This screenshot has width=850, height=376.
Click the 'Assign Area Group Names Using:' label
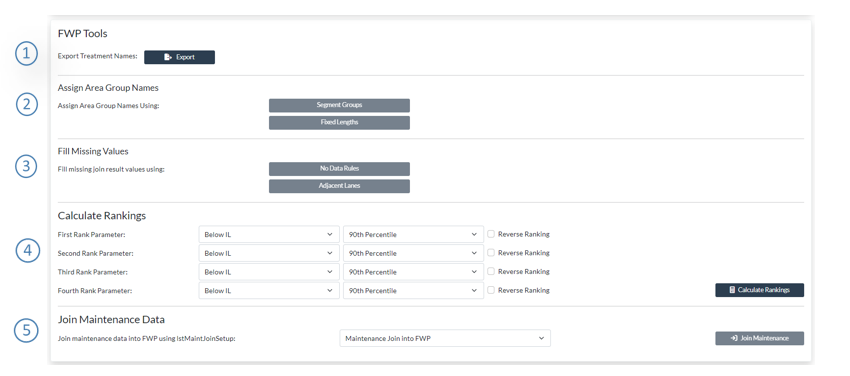pos(108,106)
